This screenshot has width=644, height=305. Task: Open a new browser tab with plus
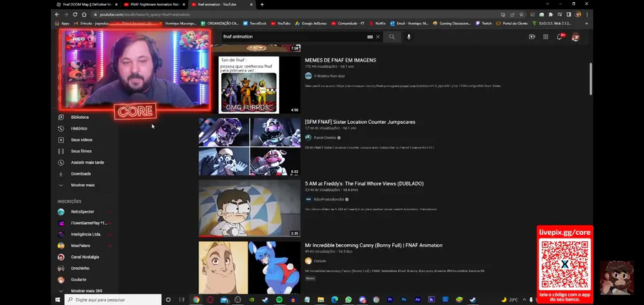[x=262, y=4]
